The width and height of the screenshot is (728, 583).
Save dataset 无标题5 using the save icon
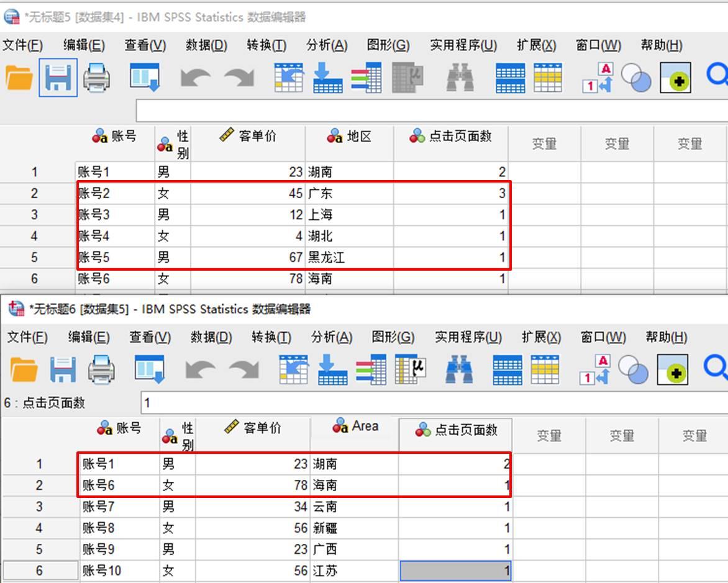coord(59,78)
